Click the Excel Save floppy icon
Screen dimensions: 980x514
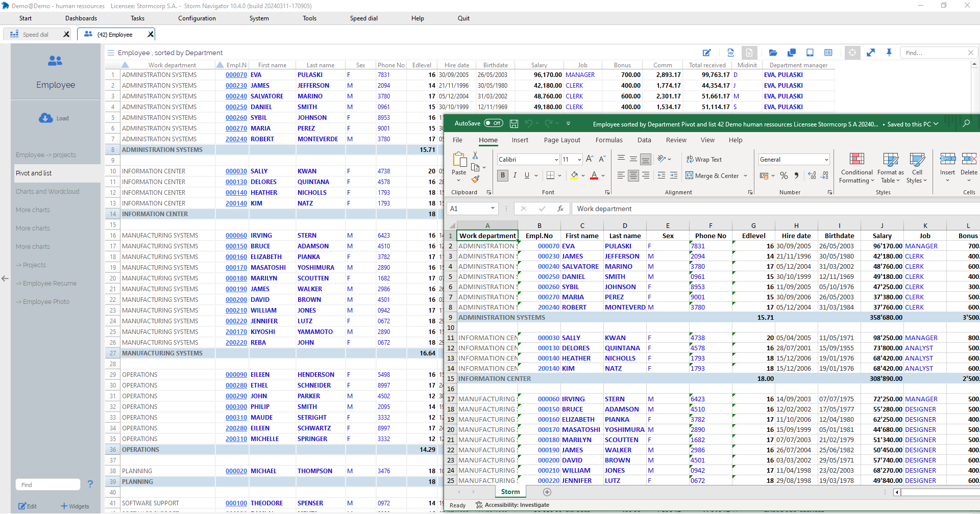pyautogui.click(x=514, y=123)
